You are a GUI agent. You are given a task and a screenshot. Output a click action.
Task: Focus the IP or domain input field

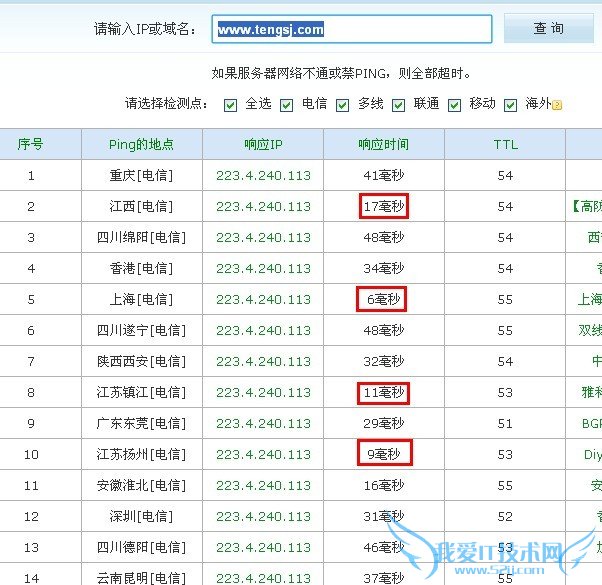tap(352, 29)
